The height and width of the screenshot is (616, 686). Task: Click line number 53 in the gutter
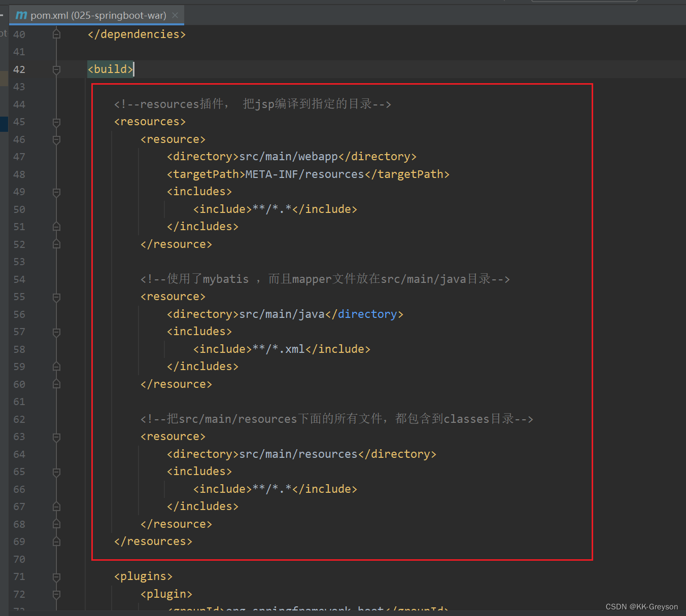tap(19, 262)
